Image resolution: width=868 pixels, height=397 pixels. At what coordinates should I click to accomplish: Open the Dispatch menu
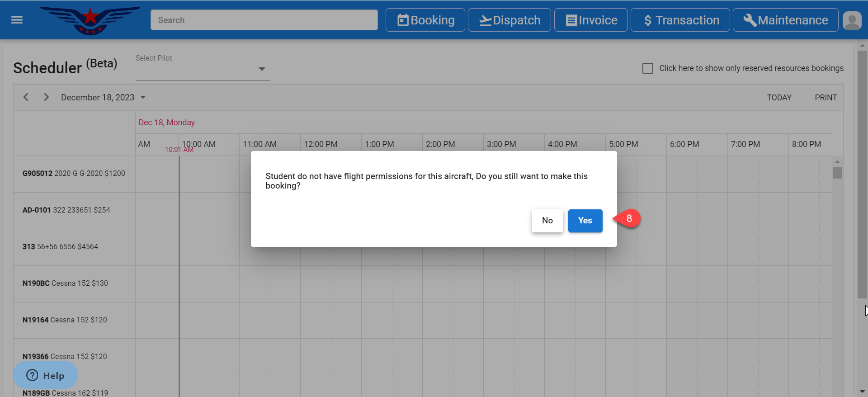point(509,20)
